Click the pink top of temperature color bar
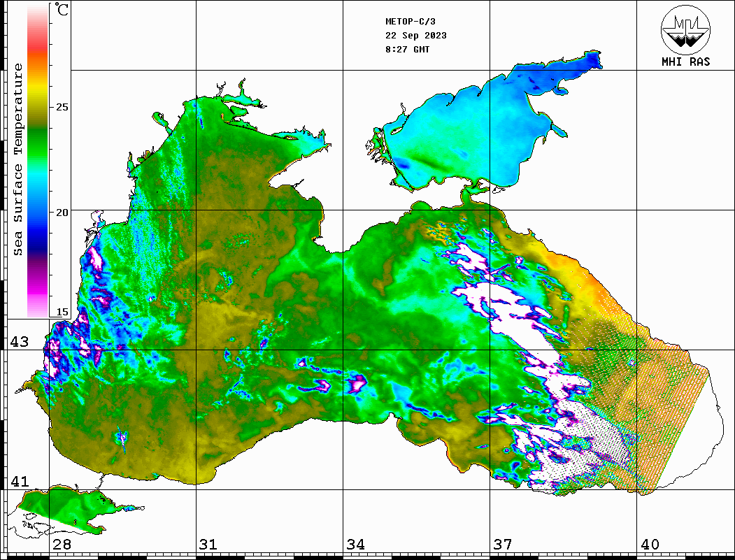 37,15
